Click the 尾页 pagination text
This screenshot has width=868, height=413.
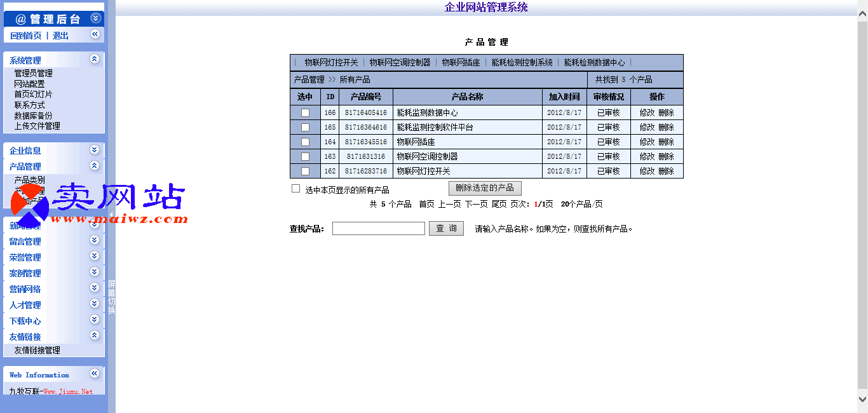tap(499, 205)
